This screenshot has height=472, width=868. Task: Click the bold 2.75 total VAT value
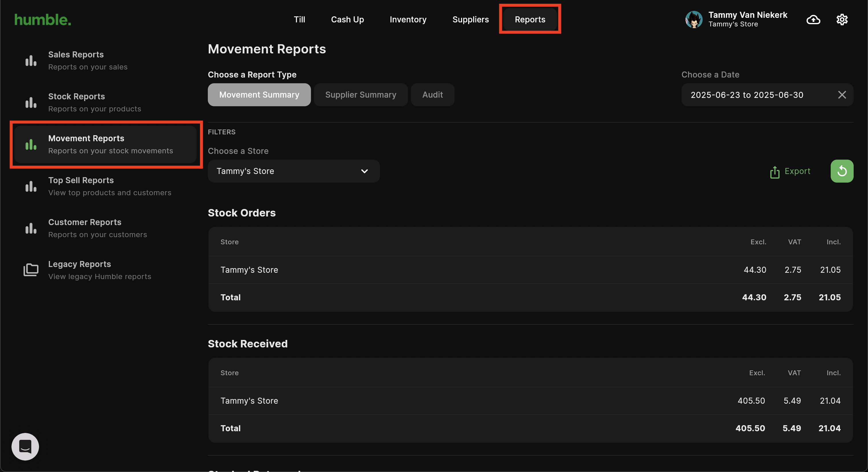tap(792, 297)
